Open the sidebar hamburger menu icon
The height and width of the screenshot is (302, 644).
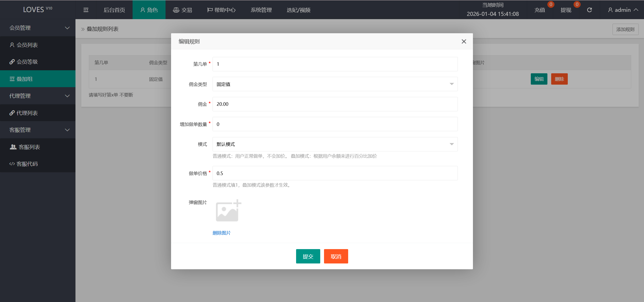(x=86, y=10)
